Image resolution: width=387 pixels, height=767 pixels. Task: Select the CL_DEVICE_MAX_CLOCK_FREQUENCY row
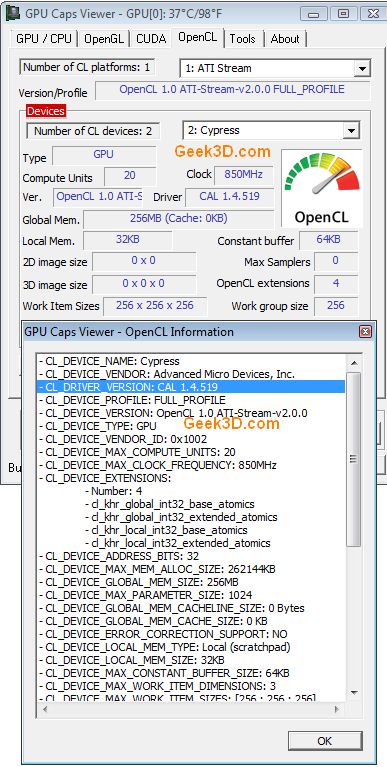coord(191,465)
